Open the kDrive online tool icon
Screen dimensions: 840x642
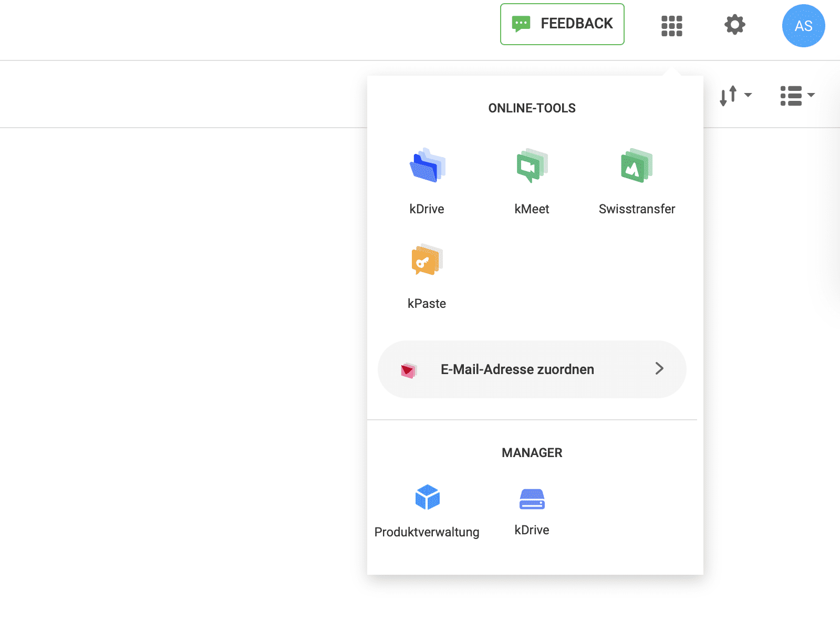[427, 165]
